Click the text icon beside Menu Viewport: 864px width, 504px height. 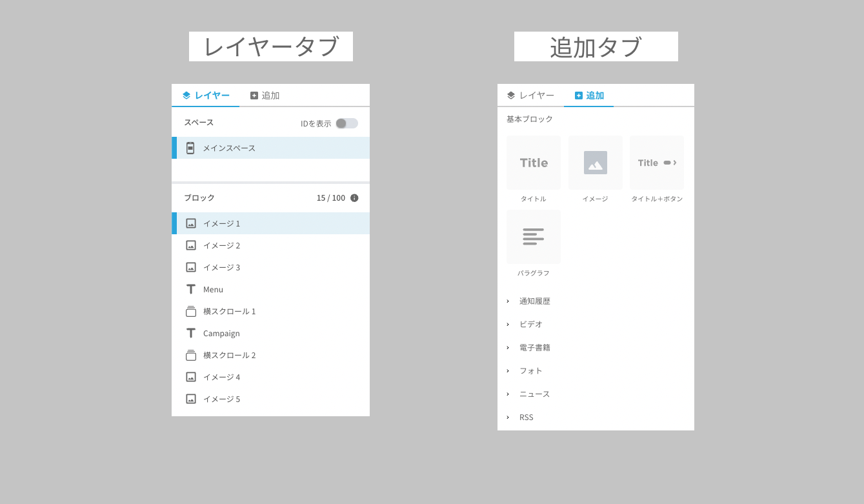[191, 289]
